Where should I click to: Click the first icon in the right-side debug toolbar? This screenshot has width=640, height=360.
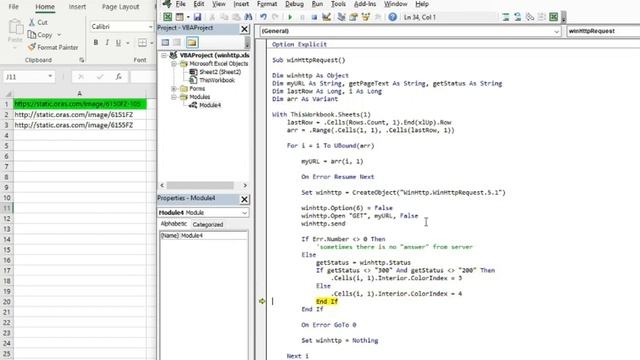pos(505,17)
